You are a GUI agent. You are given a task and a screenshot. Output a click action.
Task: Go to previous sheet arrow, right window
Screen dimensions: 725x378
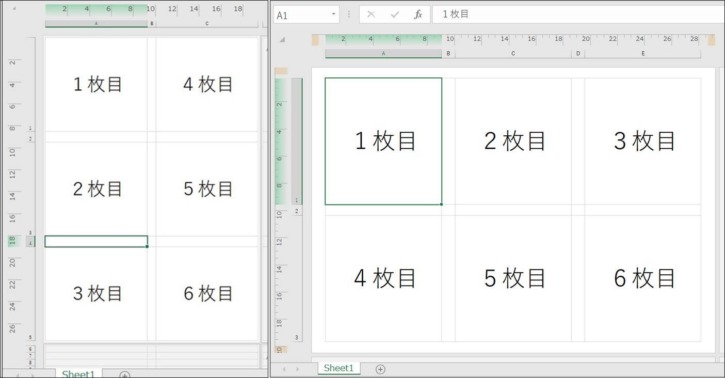click(284, 369)
